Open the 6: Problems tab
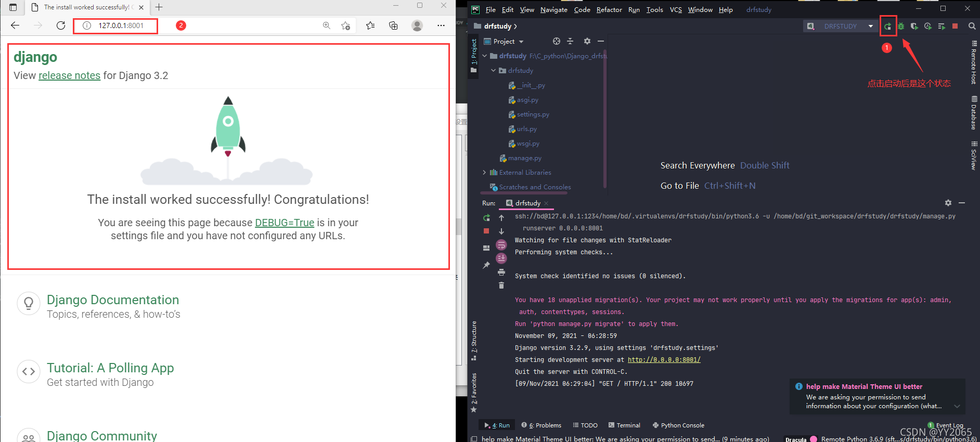The height and width of the screenshot is (442, 980). [x=541, y=425]
